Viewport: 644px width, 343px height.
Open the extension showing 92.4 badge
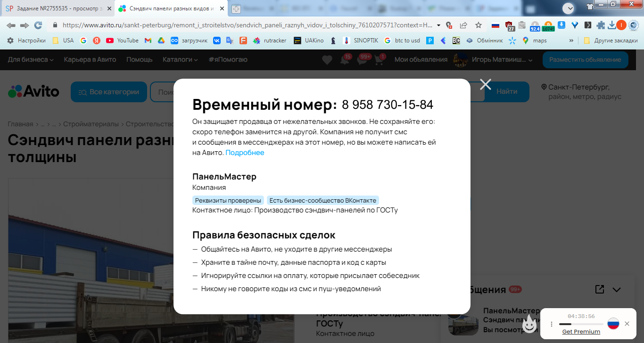coord(535,26)
